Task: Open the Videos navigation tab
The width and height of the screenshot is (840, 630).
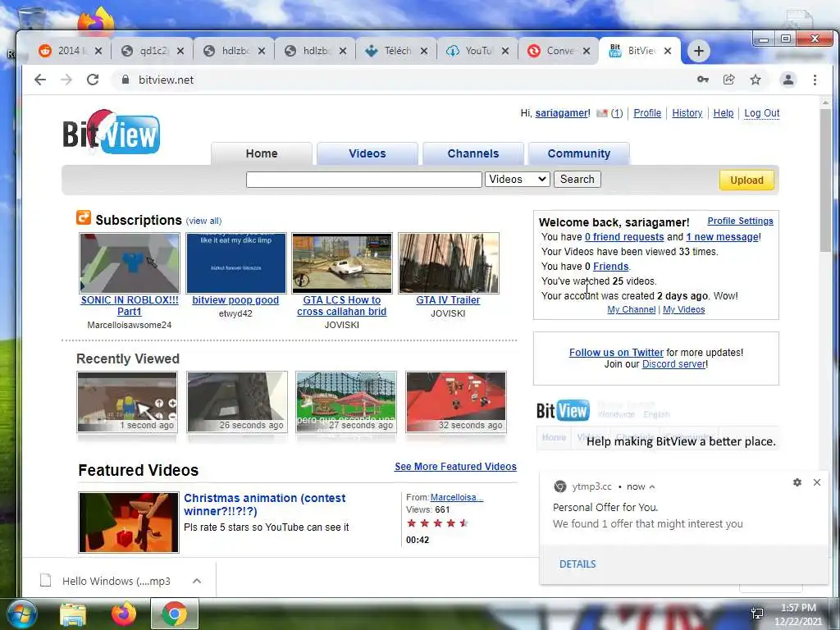Action: point(367,153)
